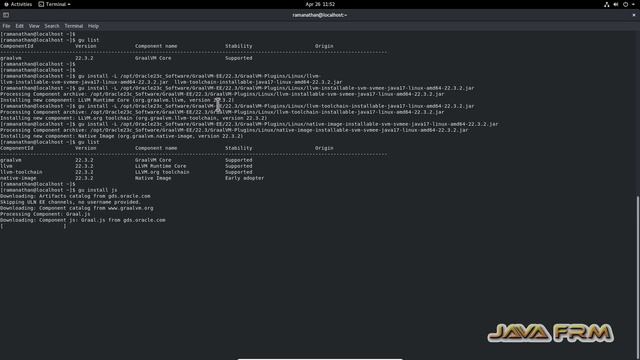Click the 'Native Image' component name

tap(153, 178)
